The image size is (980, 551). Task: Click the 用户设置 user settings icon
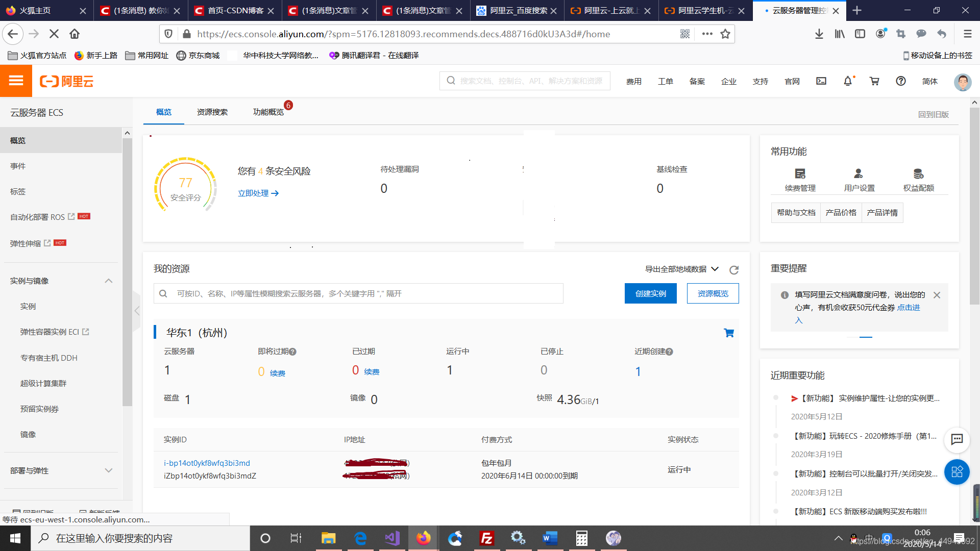point(859,174)
